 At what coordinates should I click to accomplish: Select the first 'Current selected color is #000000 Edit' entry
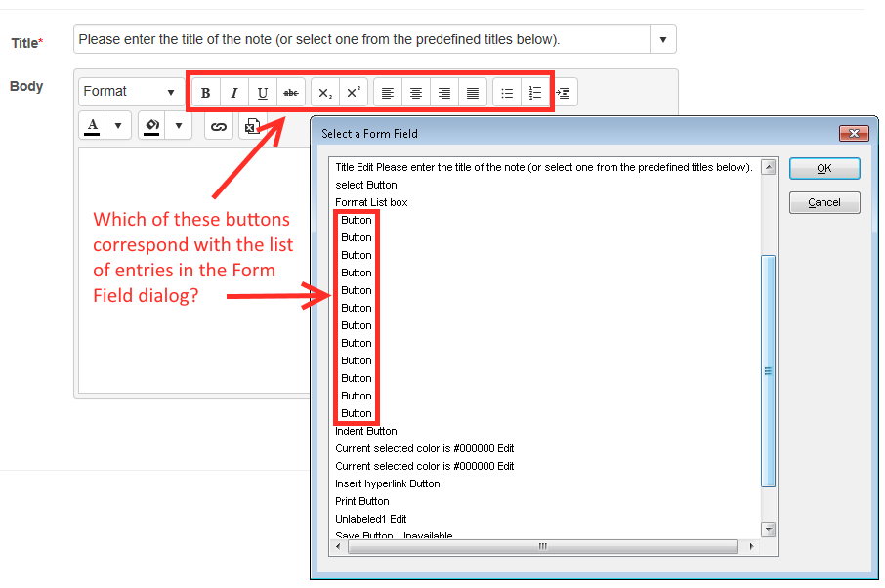pos(425,448)
